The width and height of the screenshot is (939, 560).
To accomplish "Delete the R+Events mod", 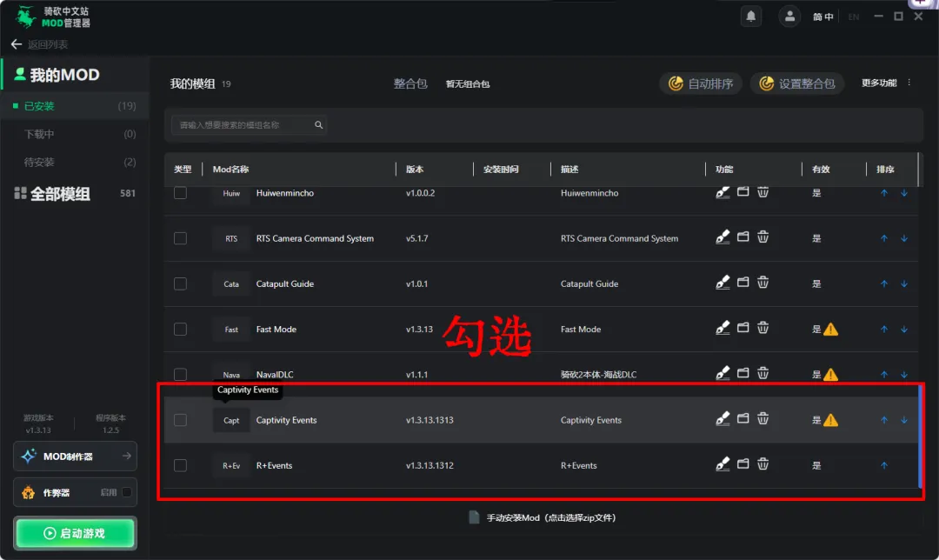I will pos(763,463).
